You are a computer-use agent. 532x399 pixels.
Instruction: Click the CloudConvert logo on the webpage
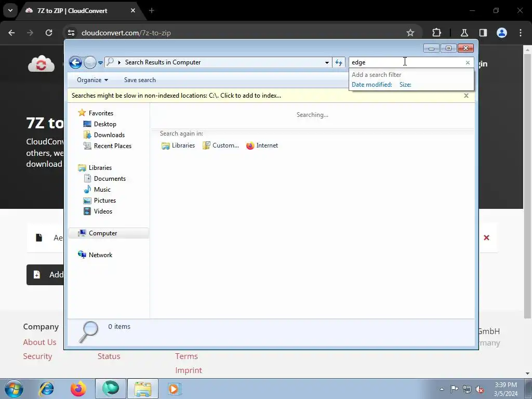click(42, 63)
